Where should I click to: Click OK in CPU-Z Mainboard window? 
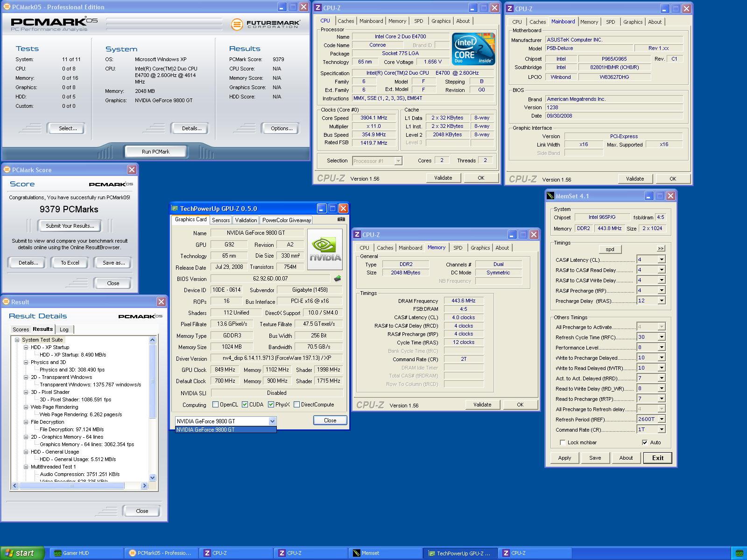click(673, 179)
